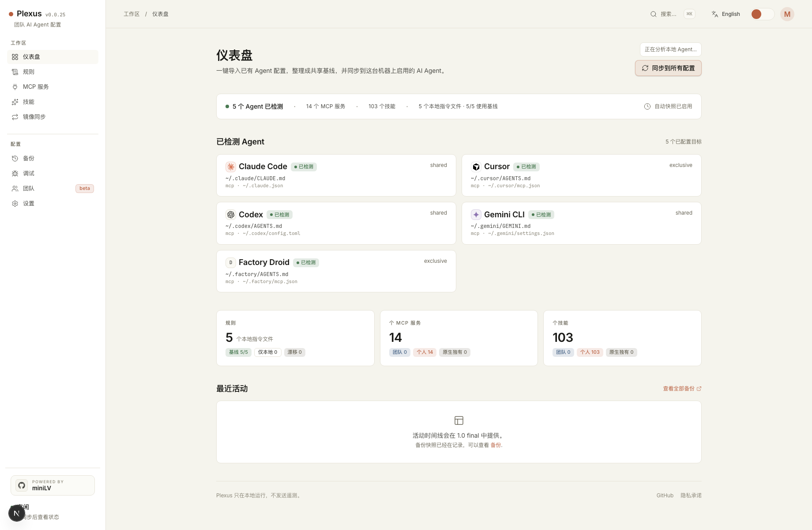Image resolution: width=812 pixels, height=530 pixels.
Task: Click 5 个 Agent 已检测 status
Action: [x=254, y=106]
